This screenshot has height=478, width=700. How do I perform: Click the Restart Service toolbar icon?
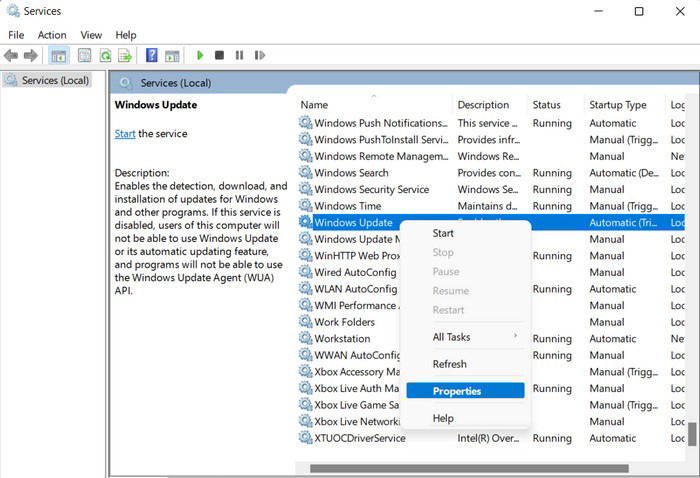click(x=260, y=55)
